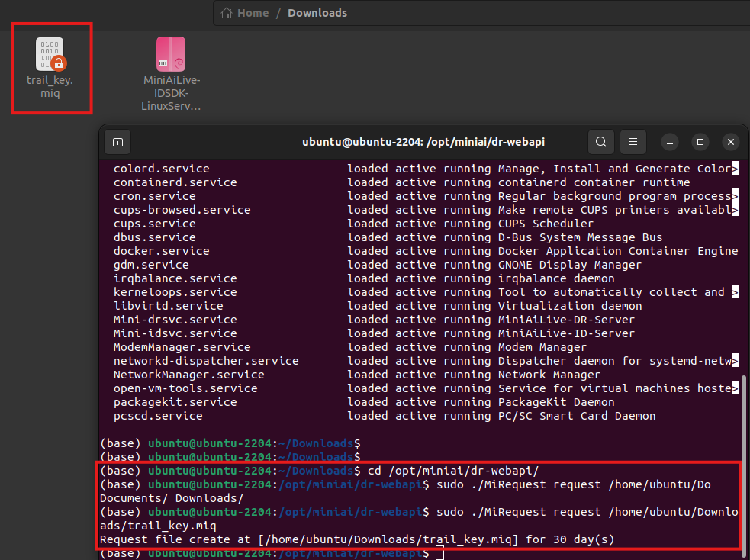750x560 pixels.
Task: Click the Mini-drsvc.service entry in terminal
Action: [x=175, y=320]
